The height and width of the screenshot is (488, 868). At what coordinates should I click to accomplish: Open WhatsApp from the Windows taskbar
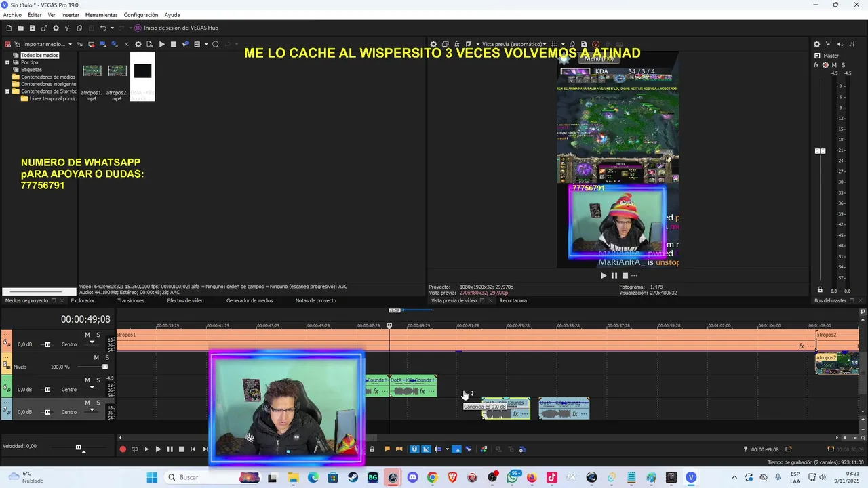(513, 477)
